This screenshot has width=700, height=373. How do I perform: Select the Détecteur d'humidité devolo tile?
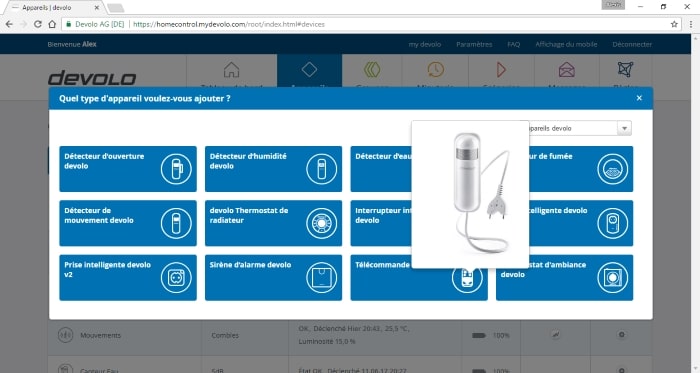[x=273, y=169]
